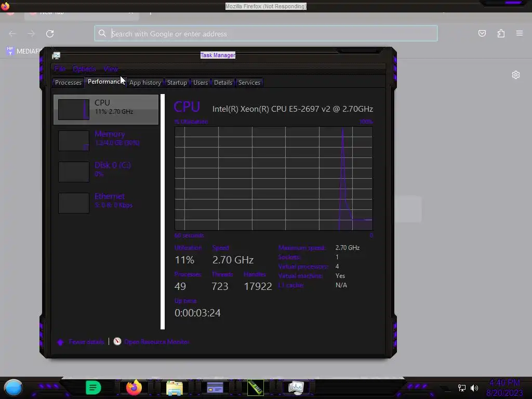
Task: Open new tab personalize gear in Firefox
Action: [x=516, y=75]
